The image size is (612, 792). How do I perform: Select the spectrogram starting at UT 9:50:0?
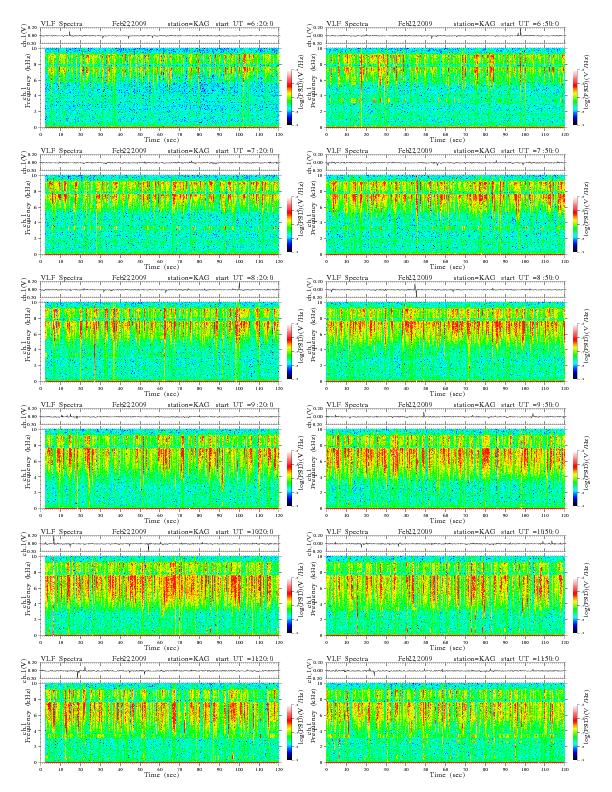(445, 469)
